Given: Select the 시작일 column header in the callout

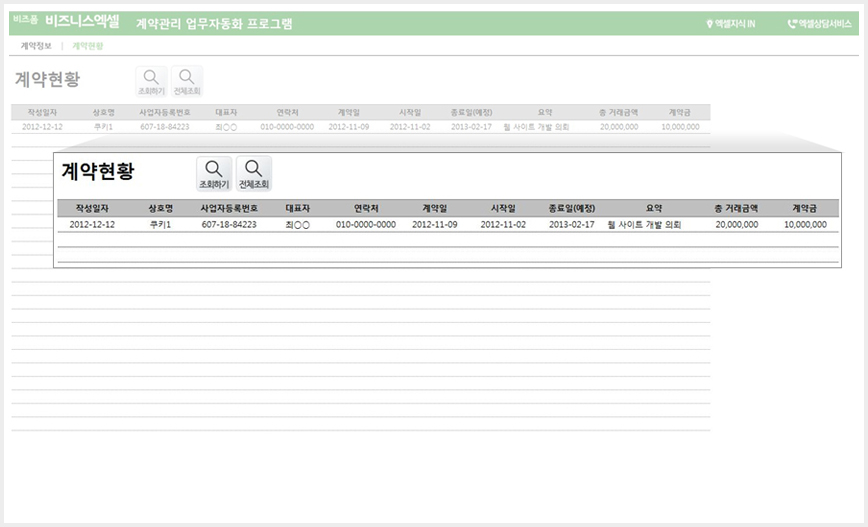Looking at the screenshot, I should click(503, 208).
